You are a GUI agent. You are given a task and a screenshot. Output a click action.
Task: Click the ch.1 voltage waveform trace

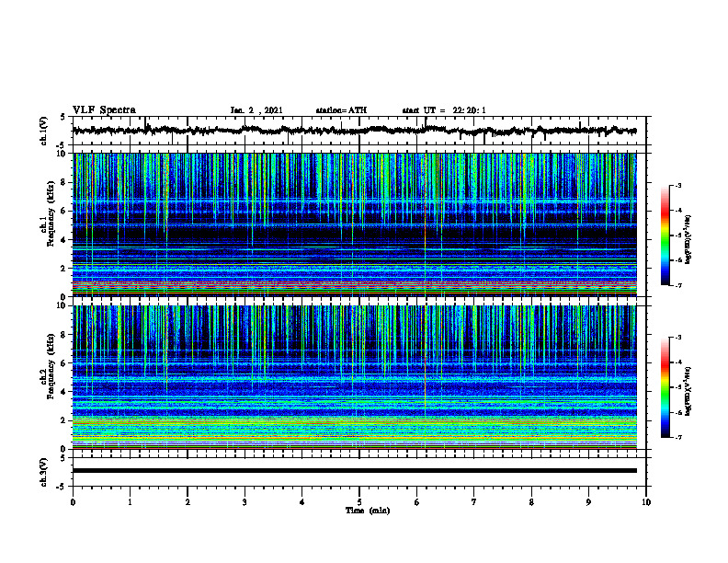click(354, 131)
